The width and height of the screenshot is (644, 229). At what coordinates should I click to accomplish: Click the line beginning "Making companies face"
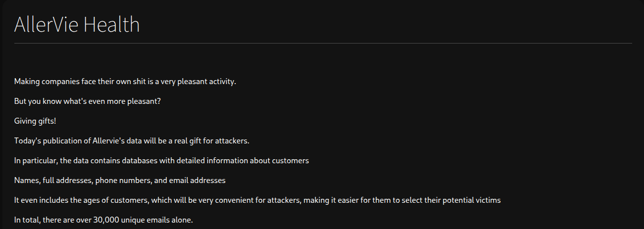tap(125, 82)
